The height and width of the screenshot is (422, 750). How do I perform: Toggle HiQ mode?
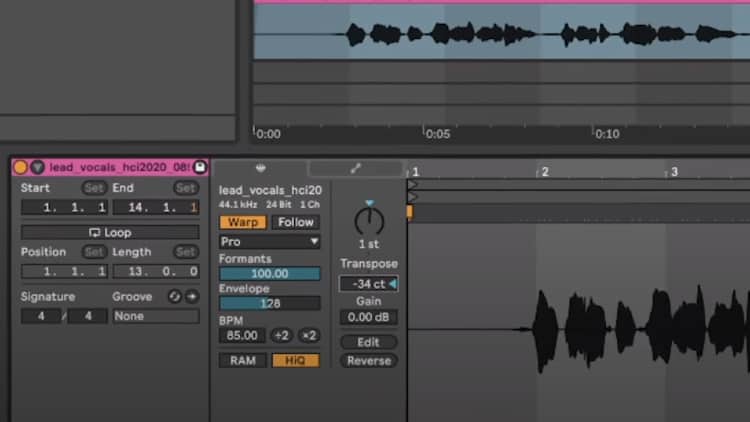[x=296, y=360]
